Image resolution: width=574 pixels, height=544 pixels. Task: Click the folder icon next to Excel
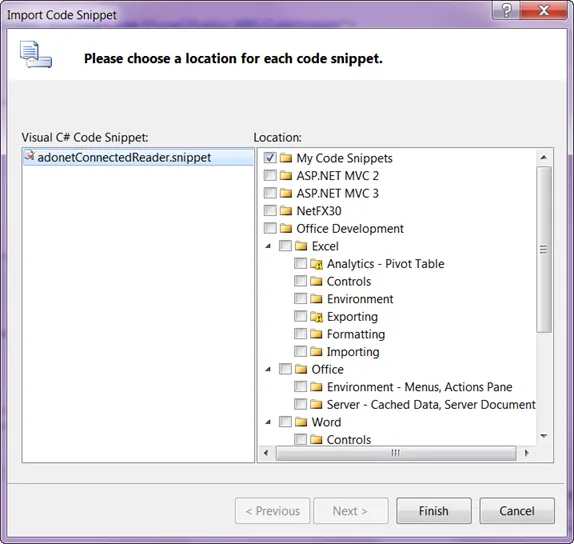coord(301,246)
